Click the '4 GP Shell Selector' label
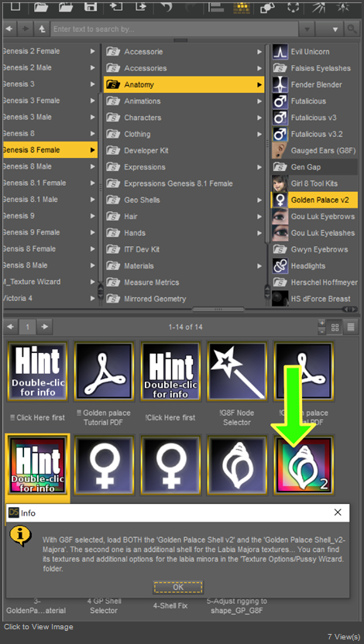Image resolution: width=364 pixels, height=644 pixels. point(104,606)
